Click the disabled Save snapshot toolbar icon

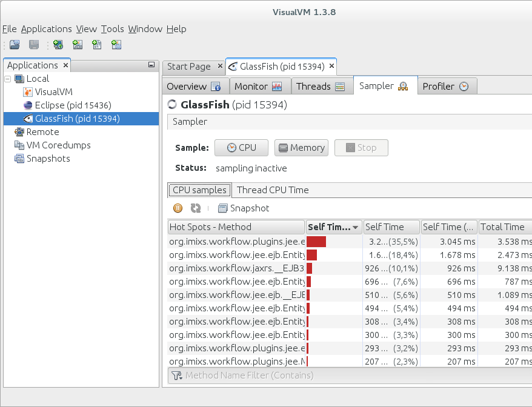coord(34,45)
